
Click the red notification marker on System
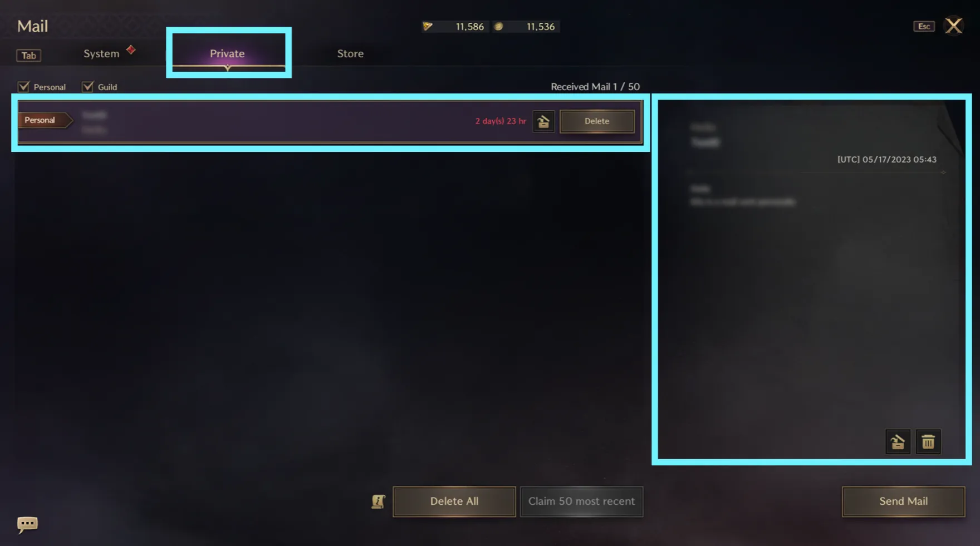click(x=131, y=50)
